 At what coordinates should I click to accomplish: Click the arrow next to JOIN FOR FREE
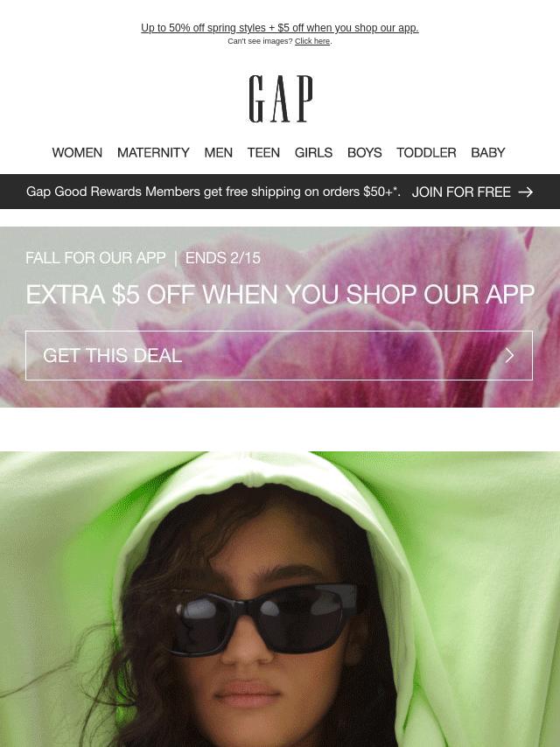525,192
